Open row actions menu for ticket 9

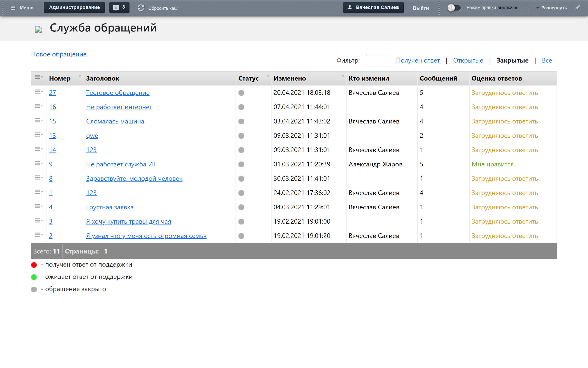pos(39,163)
